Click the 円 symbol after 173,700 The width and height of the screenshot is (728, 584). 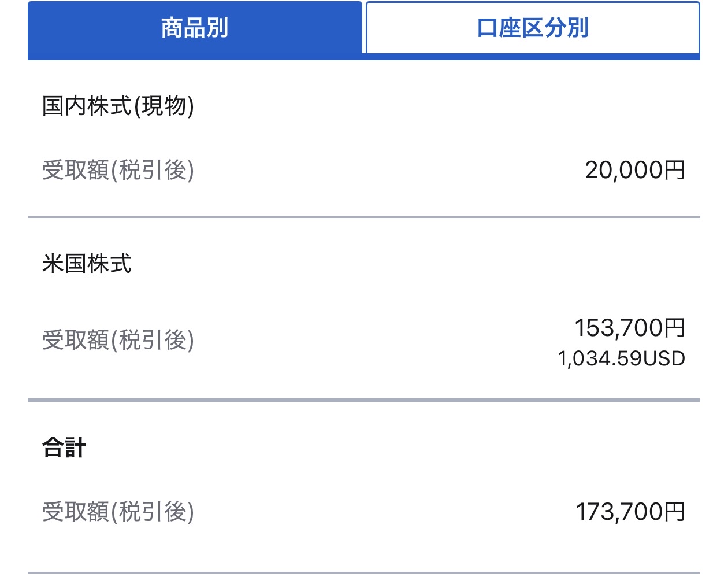click(x=675, y=512)
